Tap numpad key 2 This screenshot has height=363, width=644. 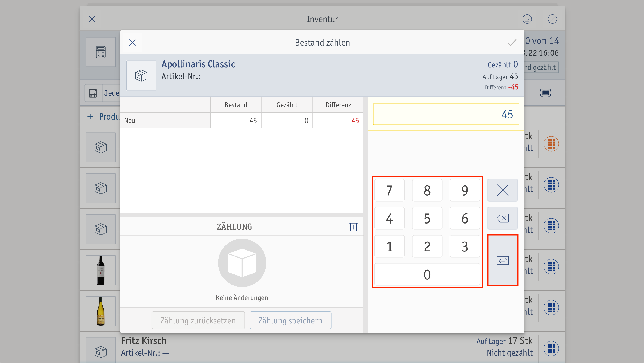point(427,246)
